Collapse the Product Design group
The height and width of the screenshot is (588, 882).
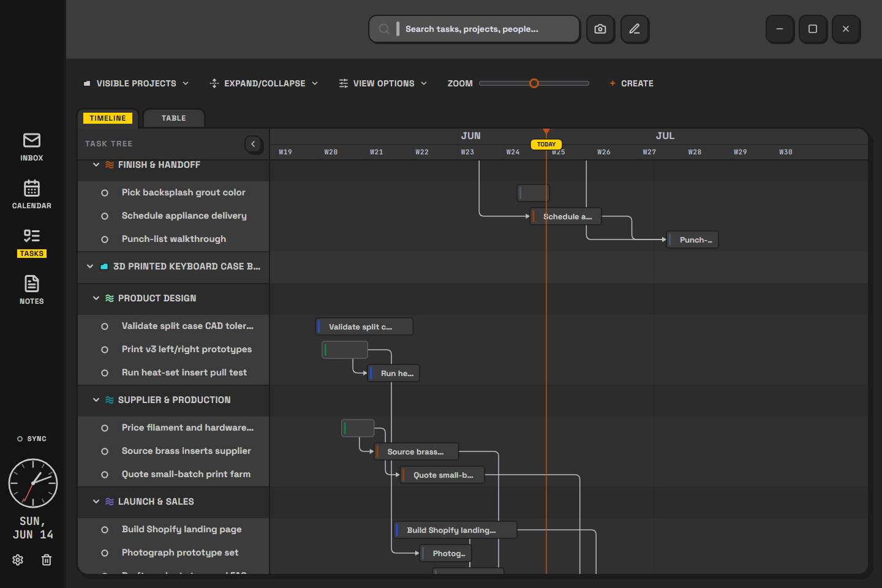click(x=96, y=298)
